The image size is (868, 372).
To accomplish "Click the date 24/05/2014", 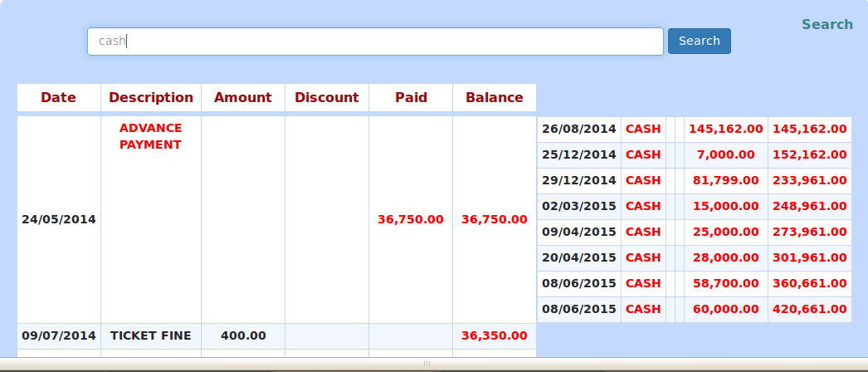I will (59, 219).
